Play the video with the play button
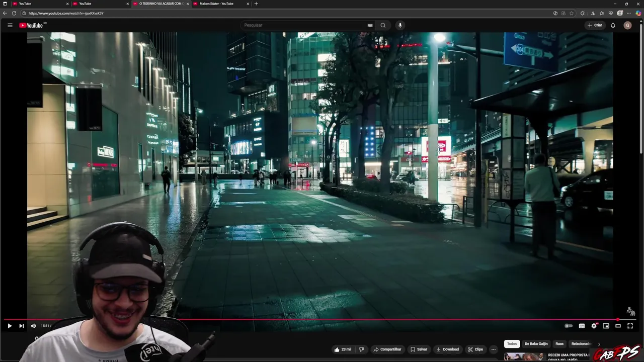This screenshot has width=644, height=362. pos(10,326)
